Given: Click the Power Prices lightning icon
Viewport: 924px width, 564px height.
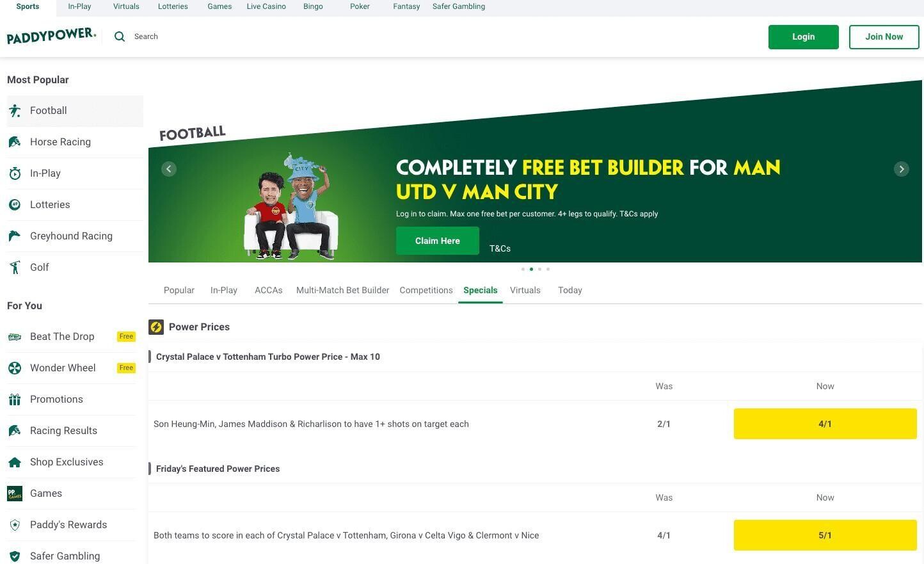Looking at the screenshot, I should pyautogui.click(x=156, y=327).
